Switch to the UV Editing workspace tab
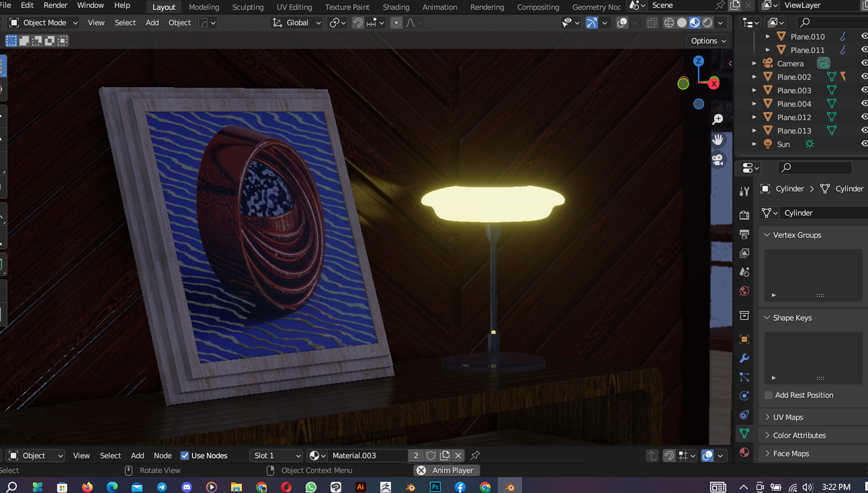The image size is (868, 493). coord(294,7)
